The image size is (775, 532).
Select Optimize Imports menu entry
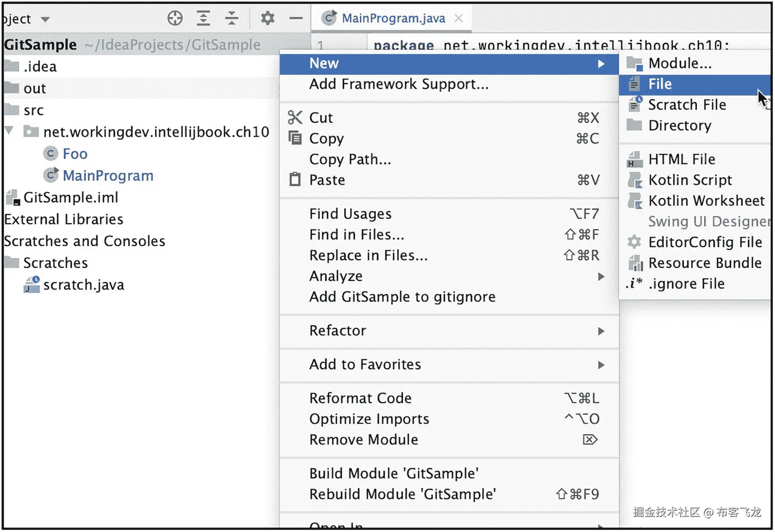point(449,419)
